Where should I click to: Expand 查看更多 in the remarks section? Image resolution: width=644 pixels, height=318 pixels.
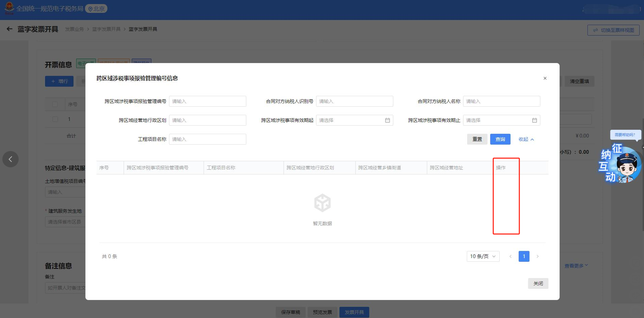click(576, 266)
